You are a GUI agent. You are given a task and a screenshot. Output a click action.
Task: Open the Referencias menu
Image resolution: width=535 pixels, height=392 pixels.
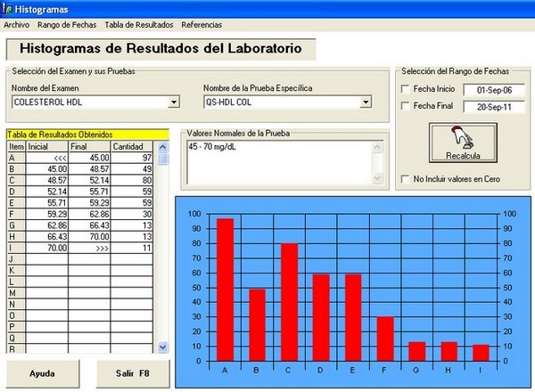pos(202,25)
